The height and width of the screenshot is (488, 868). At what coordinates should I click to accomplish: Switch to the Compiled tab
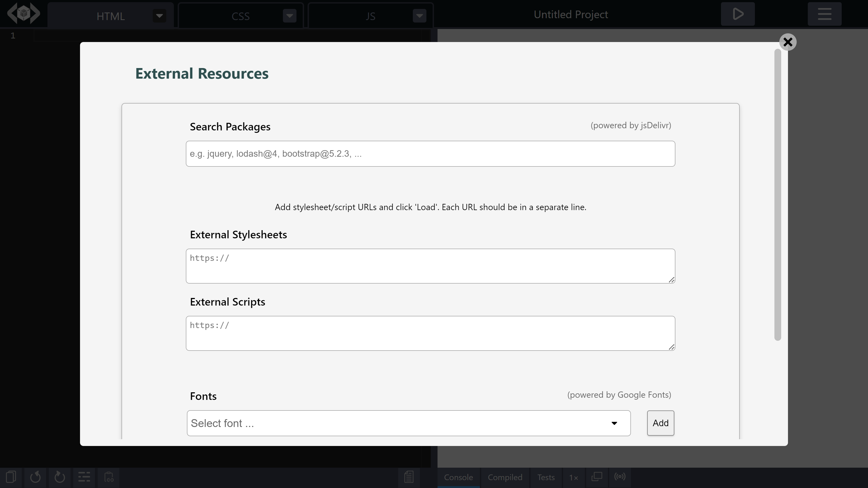505,477
